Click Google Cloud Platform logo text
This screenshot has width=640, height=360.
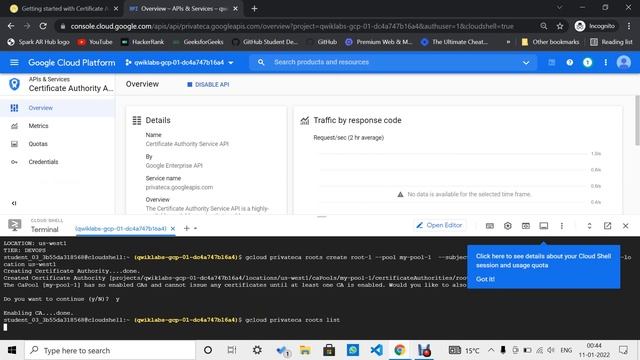(71, 62)
